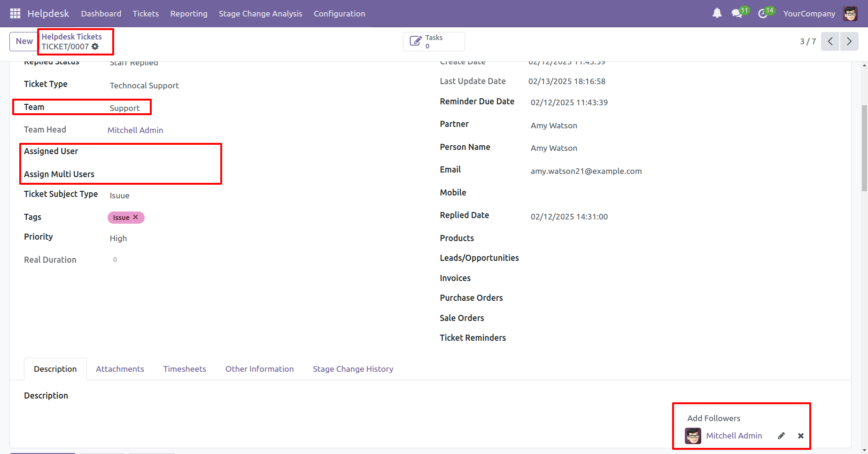This screenshot has height=454, width=868.
Task: Open Reporting menu
Action: point(189,14)
